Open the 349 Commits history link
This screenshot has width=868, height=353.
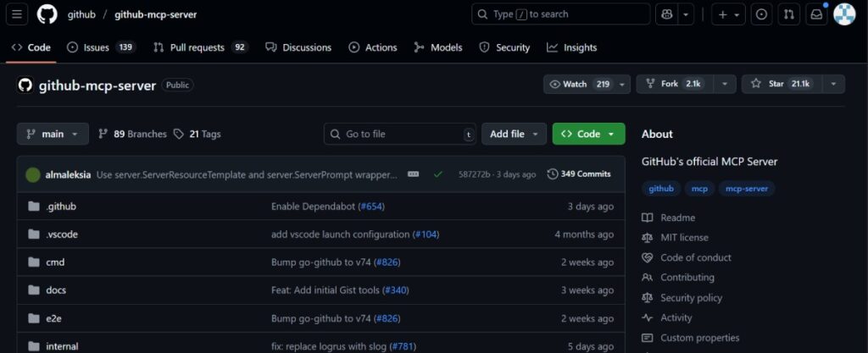pyautogui.click(x=580, y=174)
